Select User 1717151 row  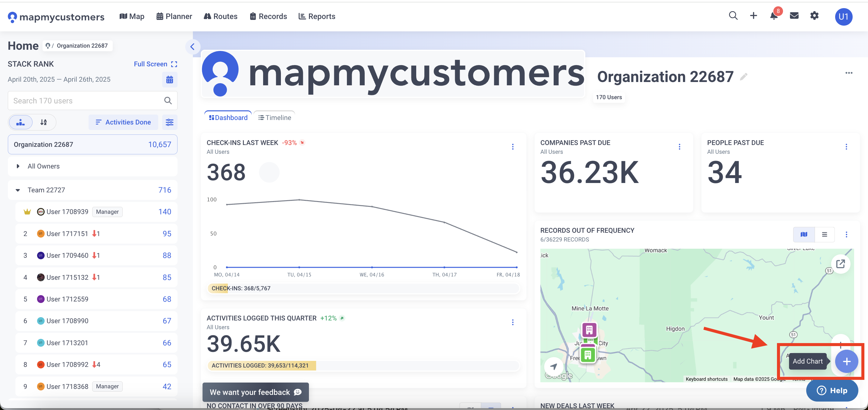[96, 234]
